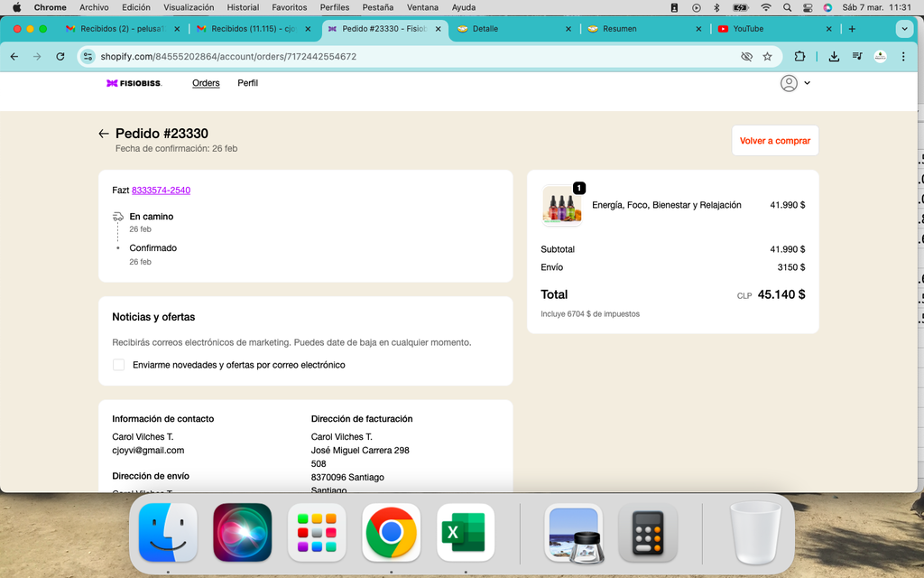Screen dimensions: 924x578
Task: Click the Siri icon in menu bar
Action: point(827,7)
